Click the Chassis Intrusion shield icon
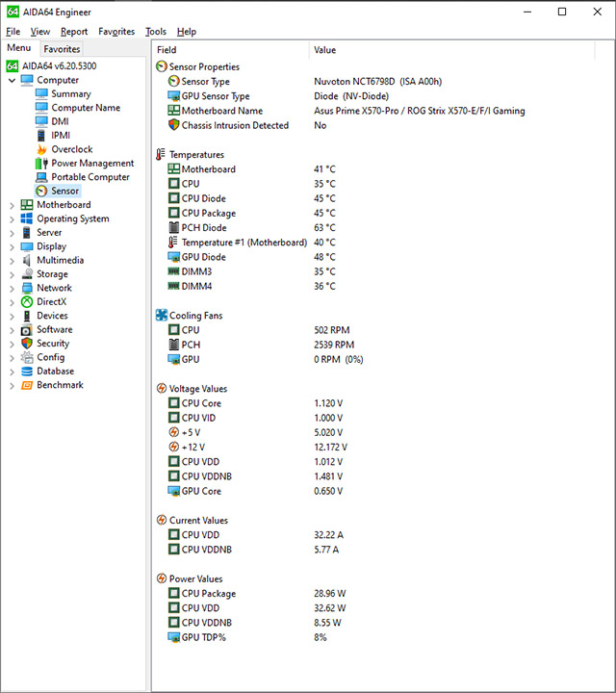This screenshot has height=693, width=616. coord(174,125)
